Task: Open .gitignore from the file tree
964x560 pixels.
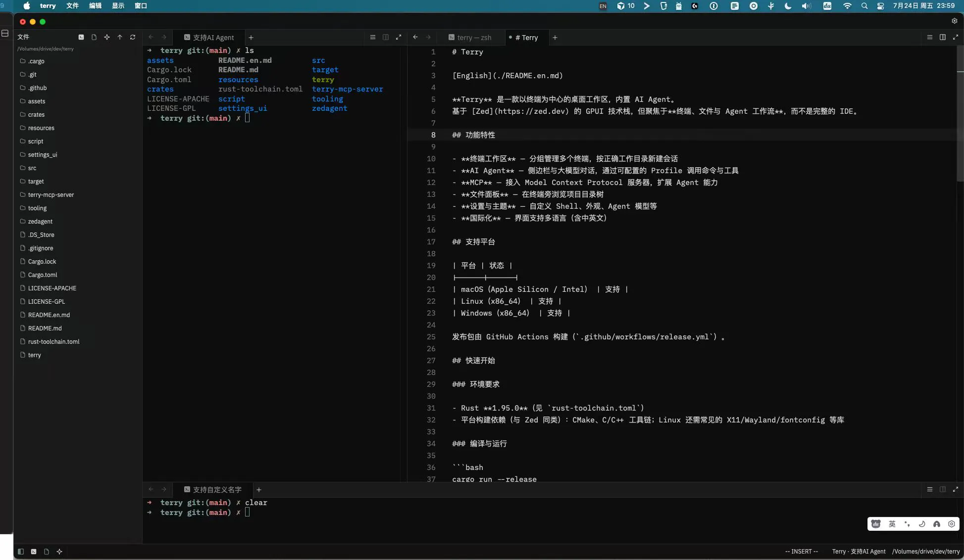Action: click(x=78, y=248)
